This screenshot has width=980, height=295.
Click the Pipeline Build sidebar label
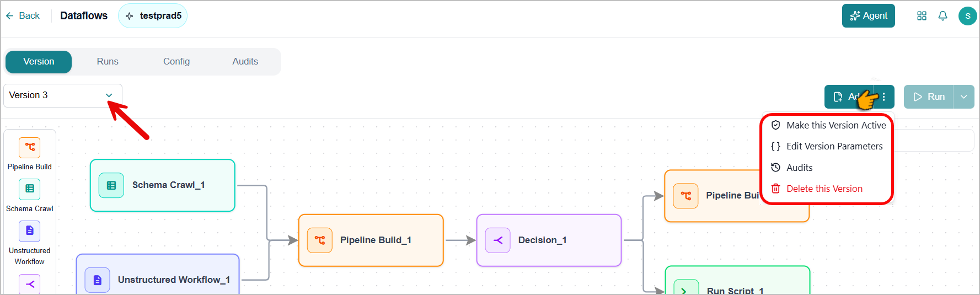(30, 167)
